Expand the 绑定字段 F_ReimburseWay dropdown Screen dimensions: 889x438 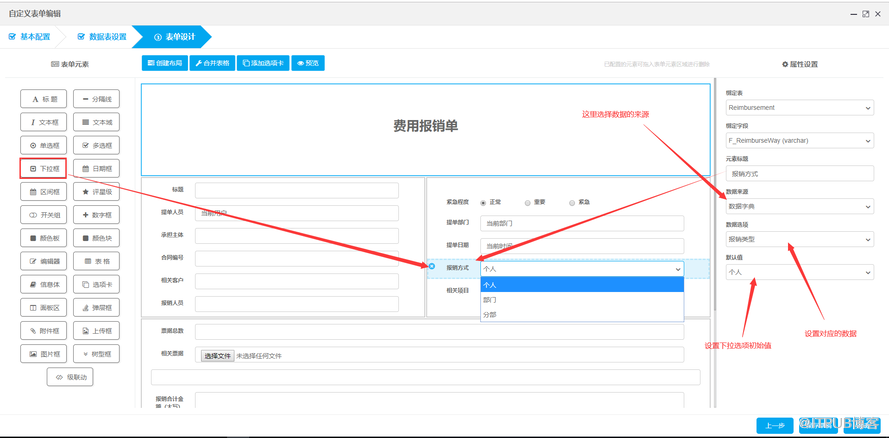799,141
